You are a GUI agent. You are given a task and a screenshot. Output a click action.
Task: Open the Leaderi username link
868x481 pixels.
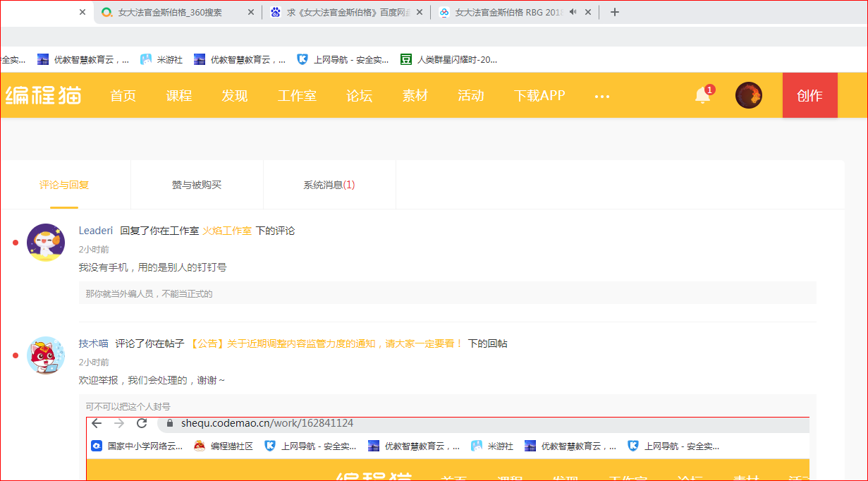click(x=96, y=231)
